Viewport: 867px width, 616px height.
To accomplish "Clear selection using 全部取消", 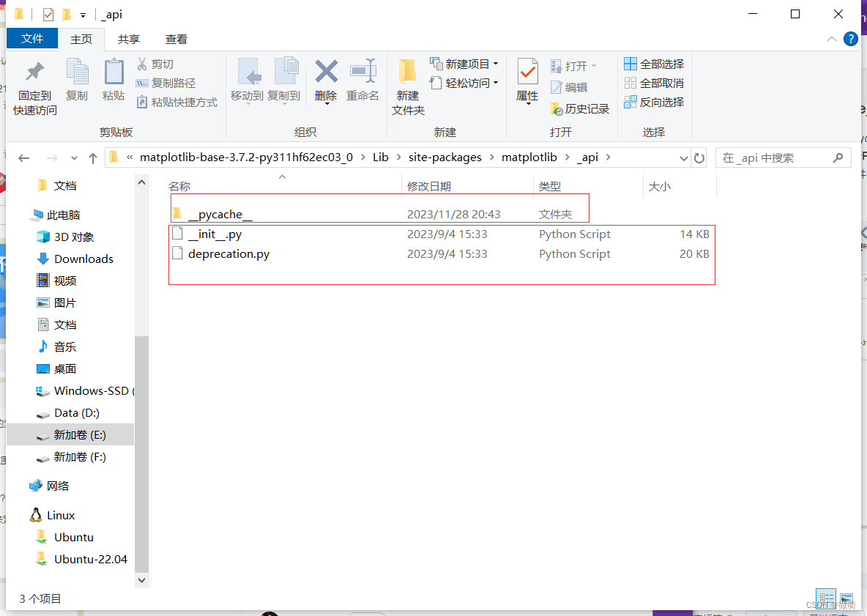I will (x=654, y=82).
